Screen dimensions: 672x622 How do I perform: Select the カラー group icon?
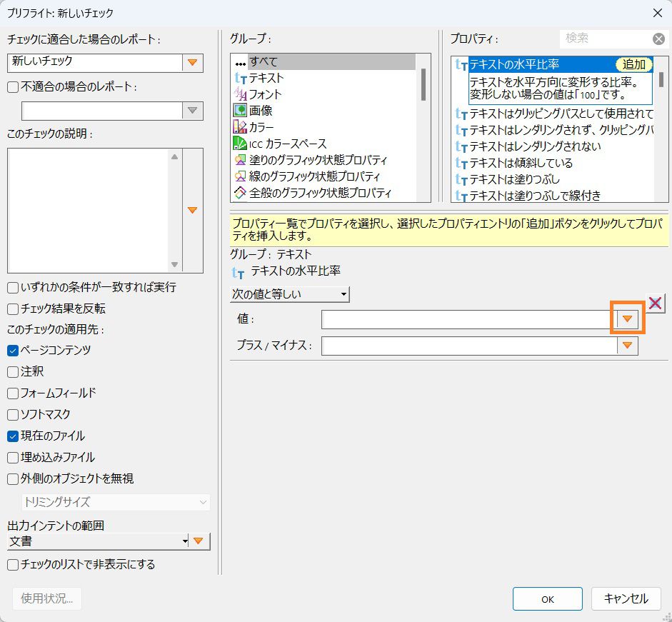pos(239,126)
